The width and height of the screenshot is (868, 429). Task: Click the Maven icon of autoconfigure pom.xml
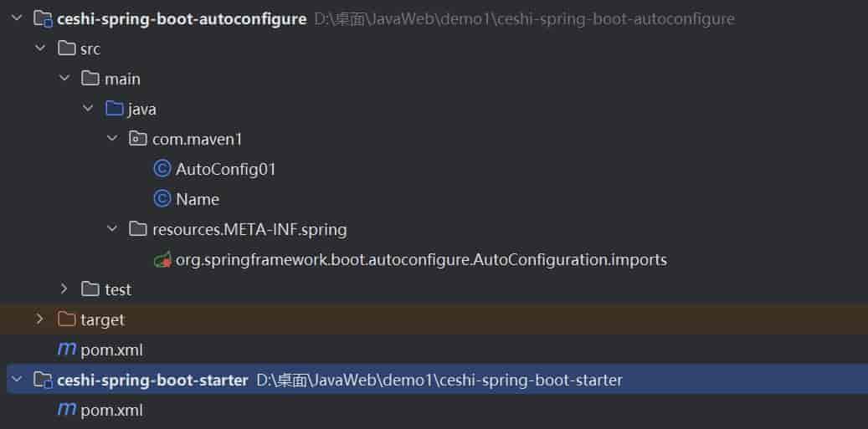[x=66, y=350]
